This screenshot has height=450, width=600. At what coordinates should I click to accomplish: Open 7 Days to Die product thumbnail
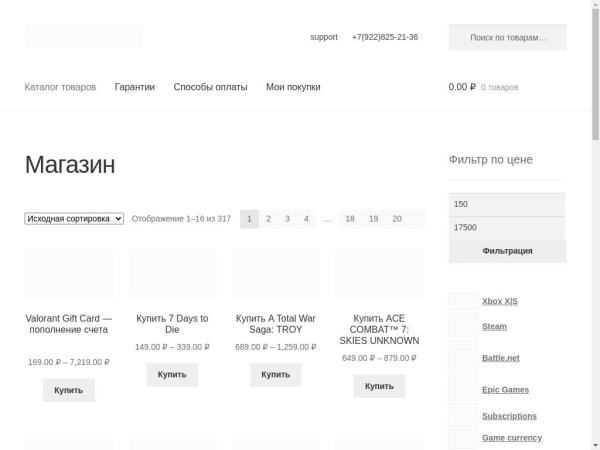click(x=173, y=274)
